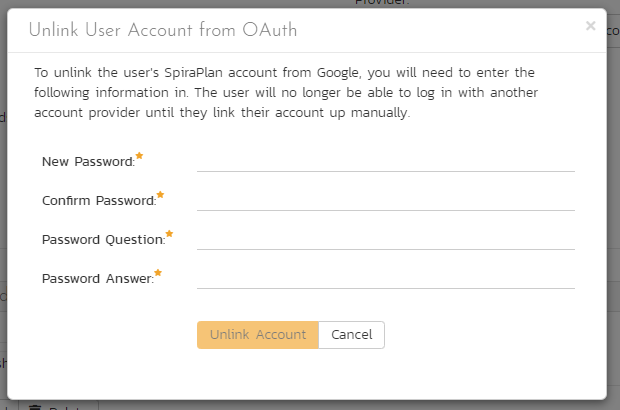Cancel the unlink account dialog

[x=351, y=335]
